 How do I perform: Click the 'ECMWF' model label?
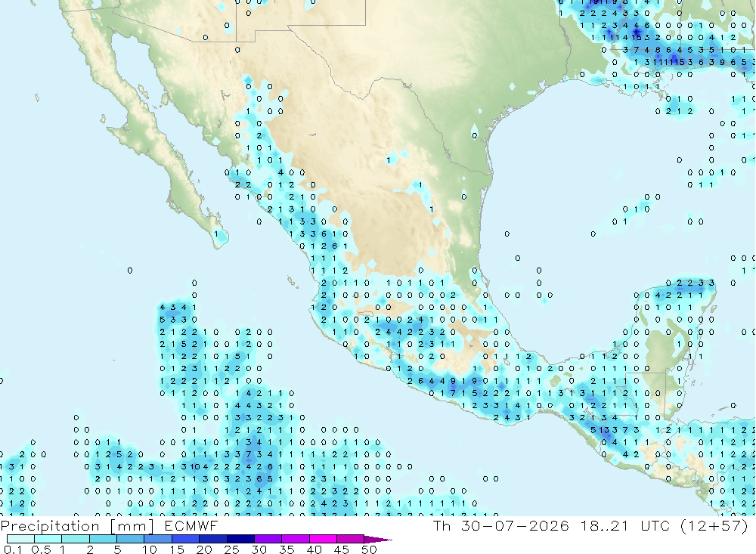coord(191,525)
